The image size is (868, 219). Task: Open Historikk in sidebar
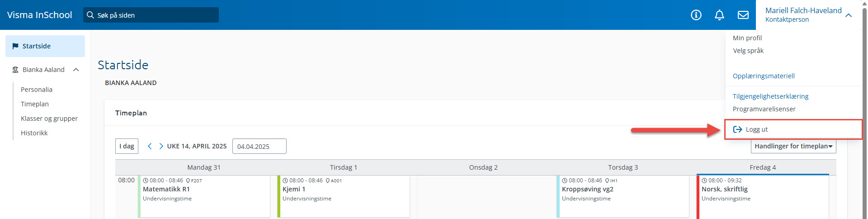(x=34, y=133)
